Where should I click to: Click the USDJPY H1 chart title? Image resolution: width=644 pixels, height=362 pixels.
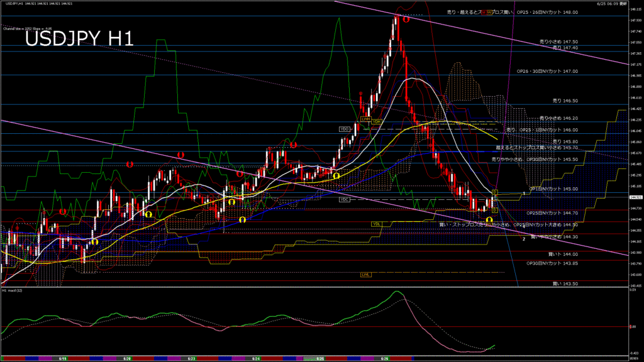(x=79, y=39)
